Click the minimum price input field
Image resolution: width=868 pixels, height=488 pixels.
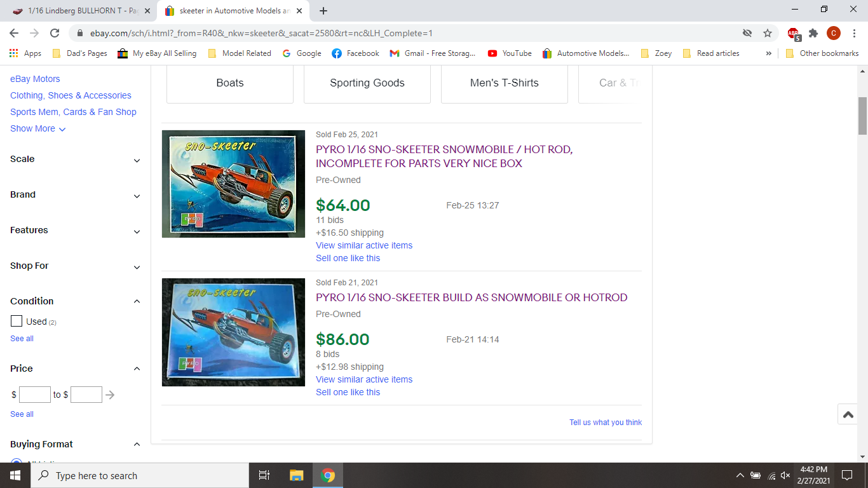point(35,395)
